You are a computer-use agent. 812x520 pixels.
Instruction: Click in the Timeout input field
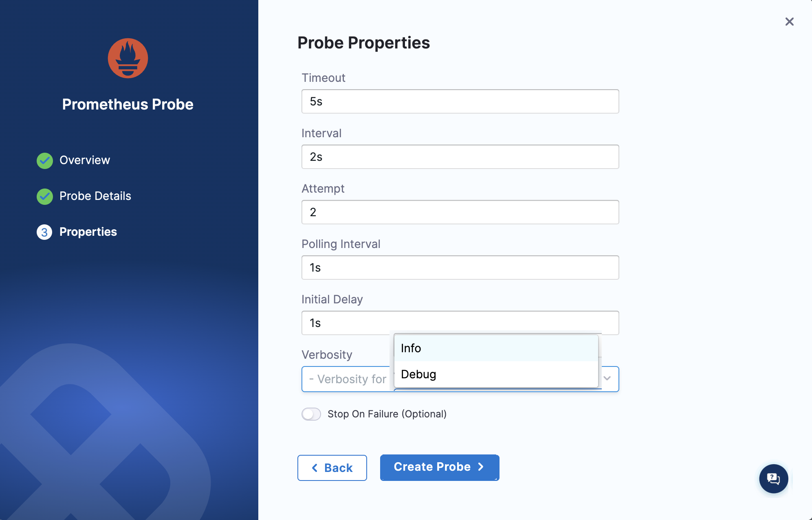[460, 101]
